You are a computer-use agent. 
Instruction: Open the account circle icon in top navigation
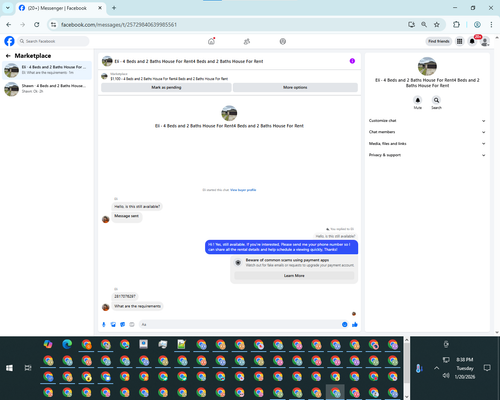(283, 41)
